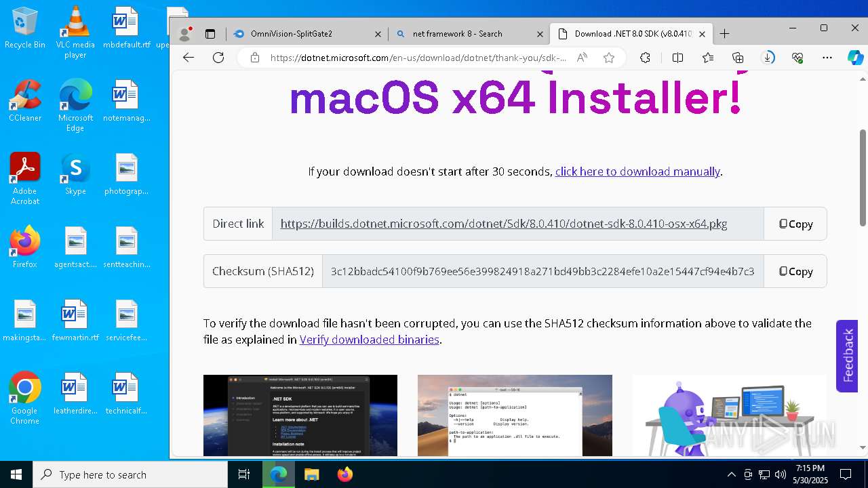Close the OmniVision-SplitGate2 tab
The width and height of the screenshot is (868, 488).
pyautogui.click(x=378, y=34)
